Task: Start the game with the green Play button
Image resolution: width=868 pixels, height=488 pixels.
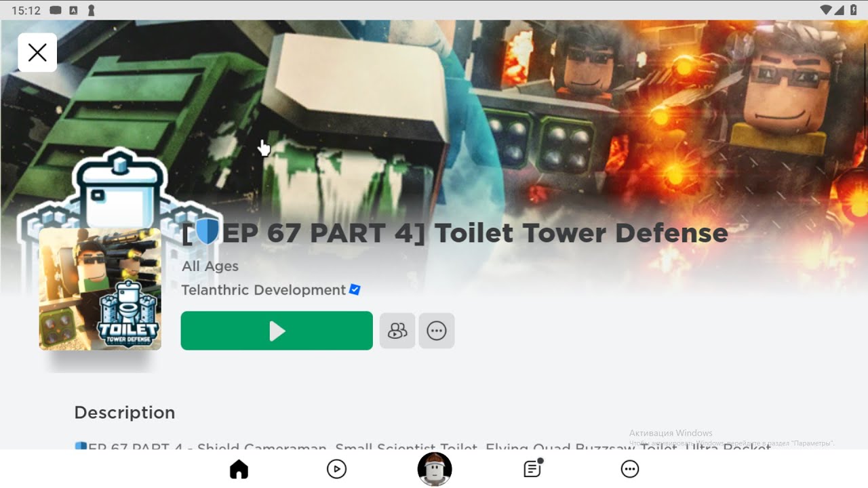Action: point(277,331)
